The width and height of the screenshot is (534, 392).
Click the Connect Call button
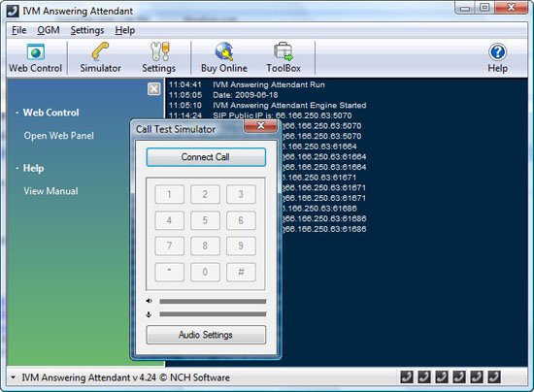(x=206, y=157)
